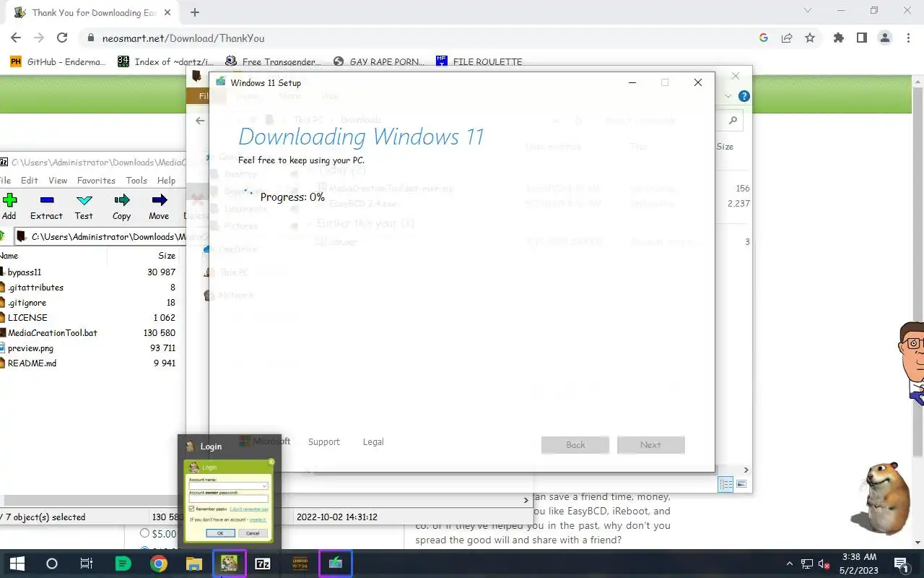Open the Help menu in 7-Zip
This screenshot has width=924, height=578.
(167, 181)
